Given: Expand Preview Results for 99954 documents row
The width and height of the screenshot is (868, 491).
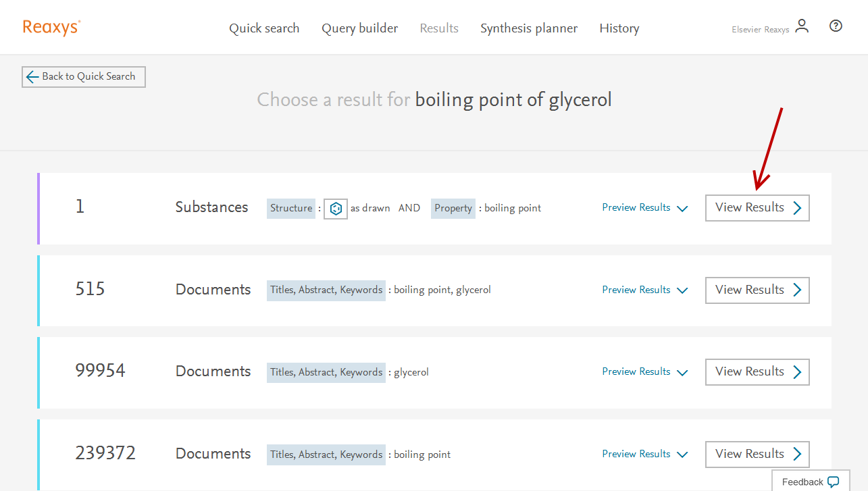Looking at the screenshot, I should click(644, 371).
